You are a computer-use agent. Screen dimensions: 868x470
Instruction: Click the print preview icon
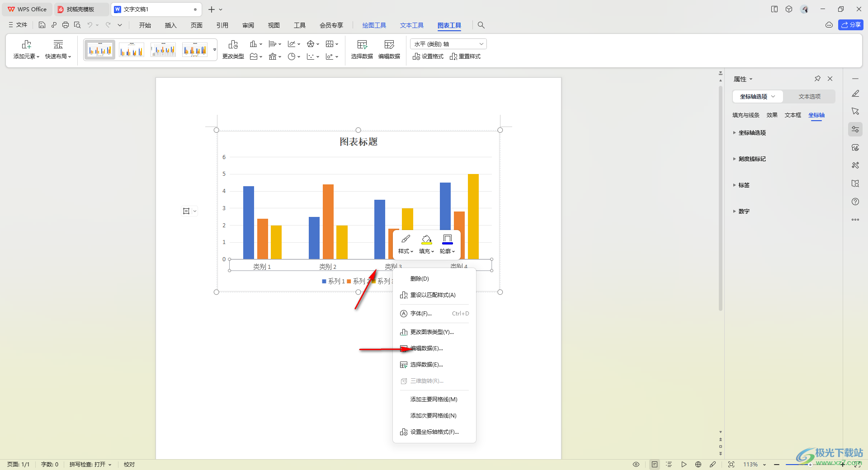coord(77,25)
